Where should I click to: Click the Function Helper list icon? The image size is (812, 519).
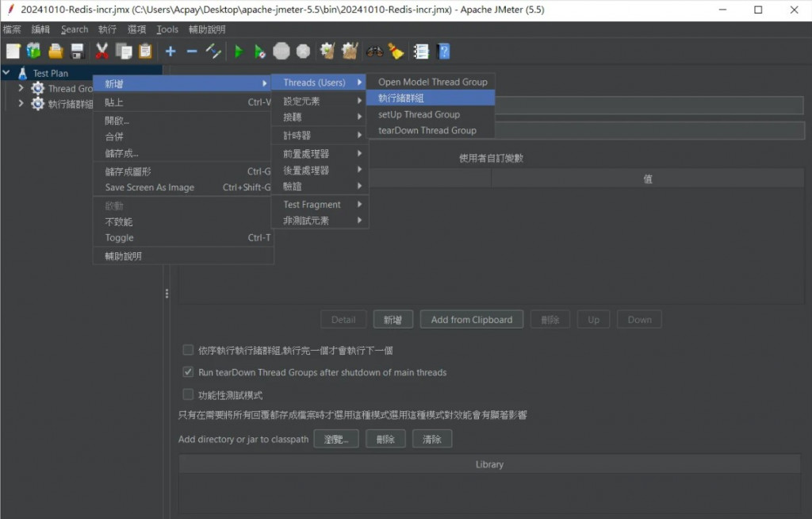421,52
